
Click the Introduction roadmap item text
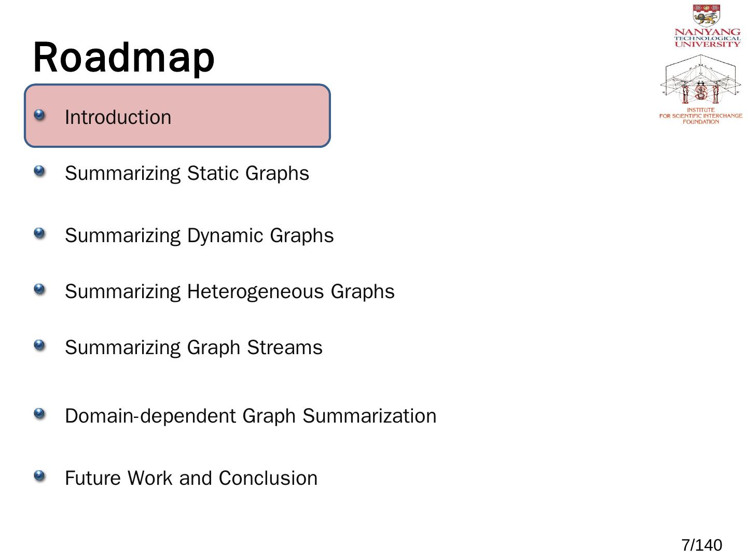pyautogui.click(x=118, y=117)
